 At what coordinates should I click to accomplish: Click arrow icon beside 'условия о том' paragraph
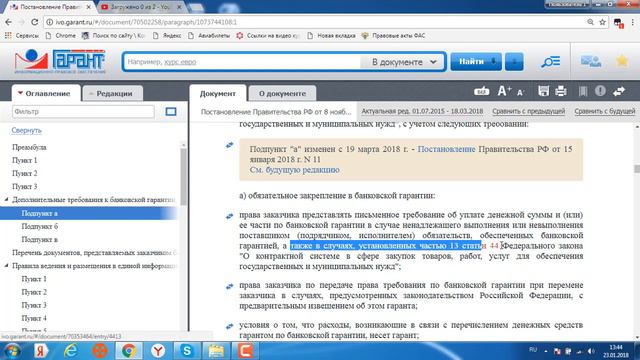click(x=229, y=326)
